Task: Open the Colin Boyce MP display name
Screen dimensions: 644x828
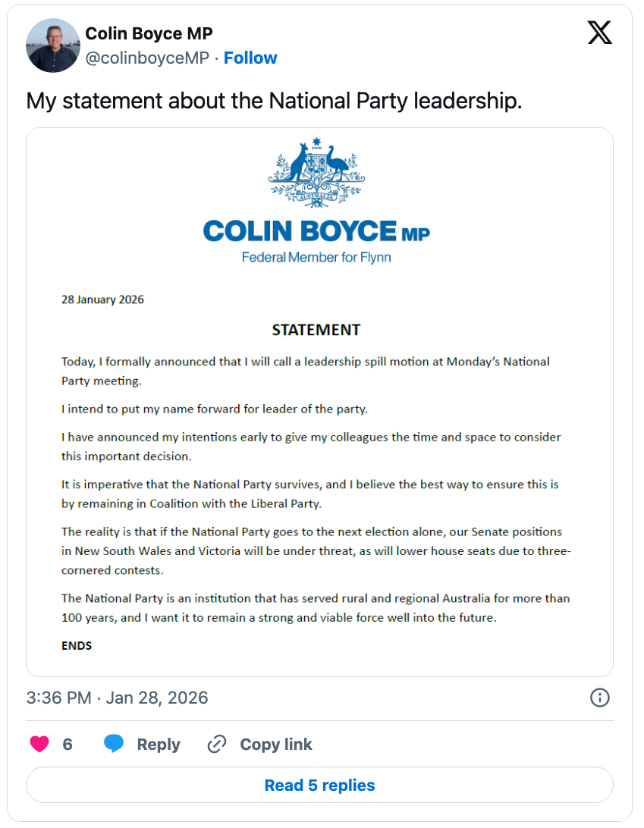Action: tap(149, 33)
